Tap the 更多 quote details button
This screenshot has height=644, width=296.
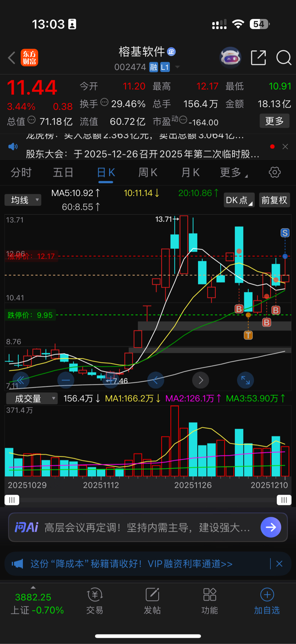pos(274,121)
